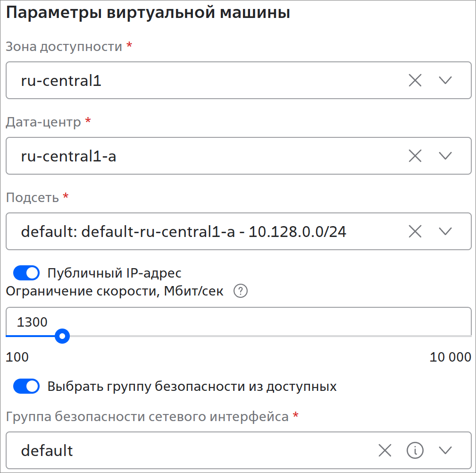
Task: Clear the selected subnet value
Action: (415, 231)
